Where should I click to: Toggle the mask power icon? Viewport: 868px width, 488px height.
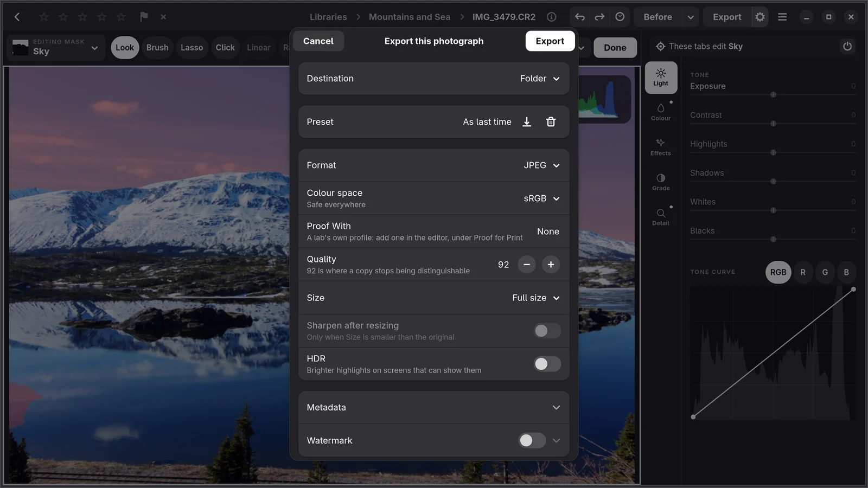[x=847, y=47]
